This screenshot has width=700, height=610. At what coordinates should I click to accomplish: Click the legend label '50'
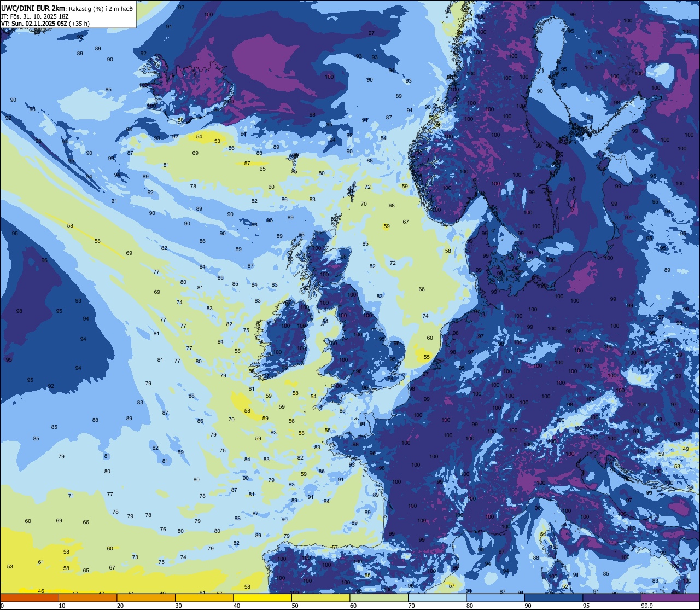point(295,606)
